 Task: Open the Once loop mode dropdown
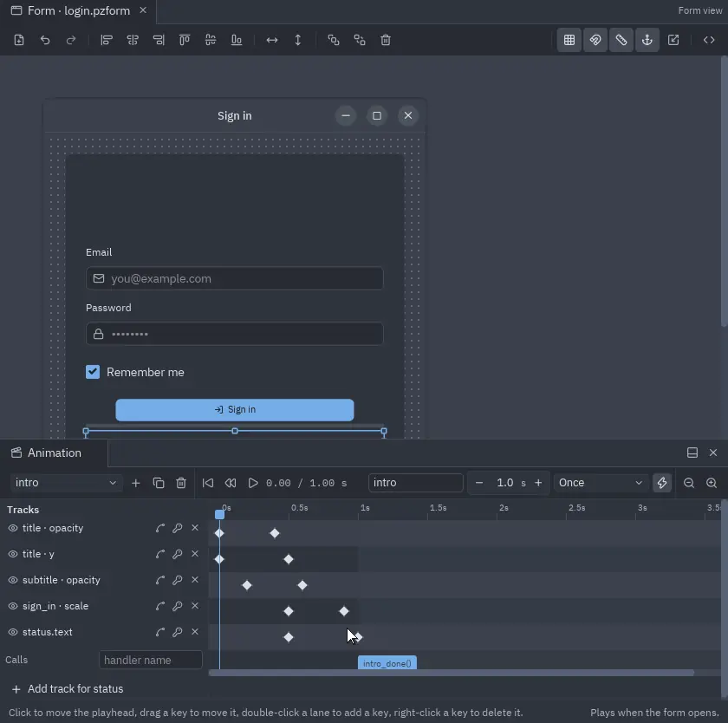601,483
